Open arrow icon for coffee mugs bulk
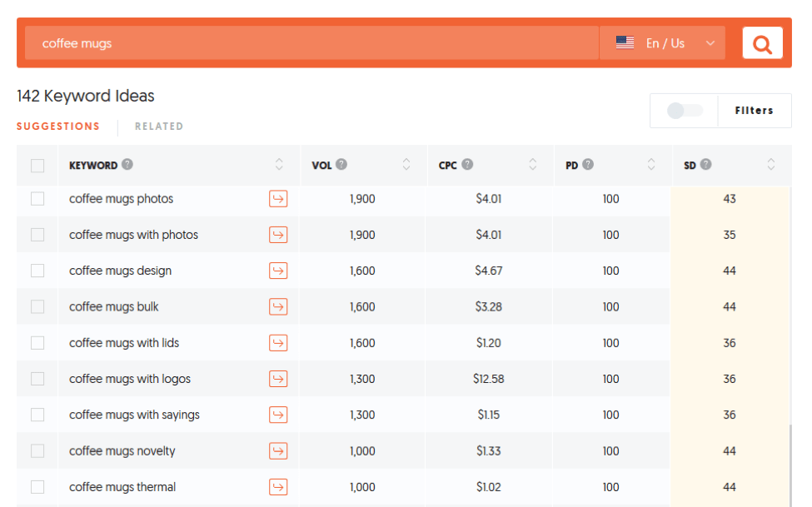Image resolution: width=812 pixels, height=507 pixels. coord(278,306)
